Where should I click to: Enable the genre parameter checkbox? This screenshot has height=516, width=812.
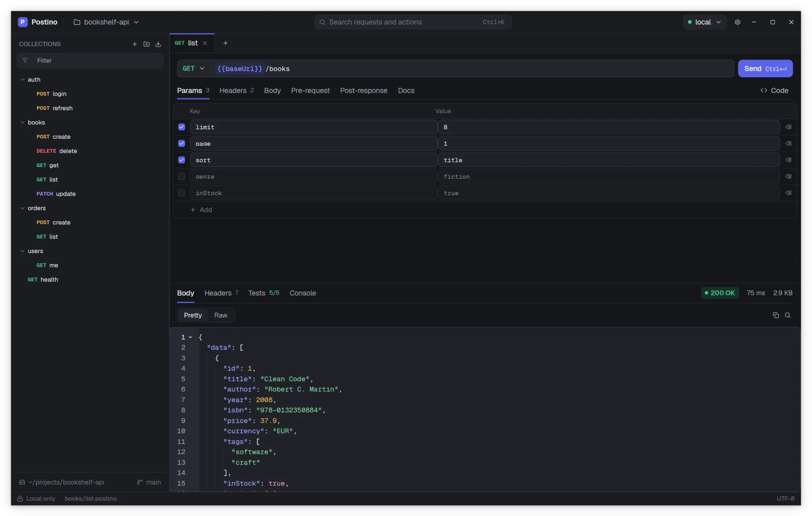pos(181,176)
